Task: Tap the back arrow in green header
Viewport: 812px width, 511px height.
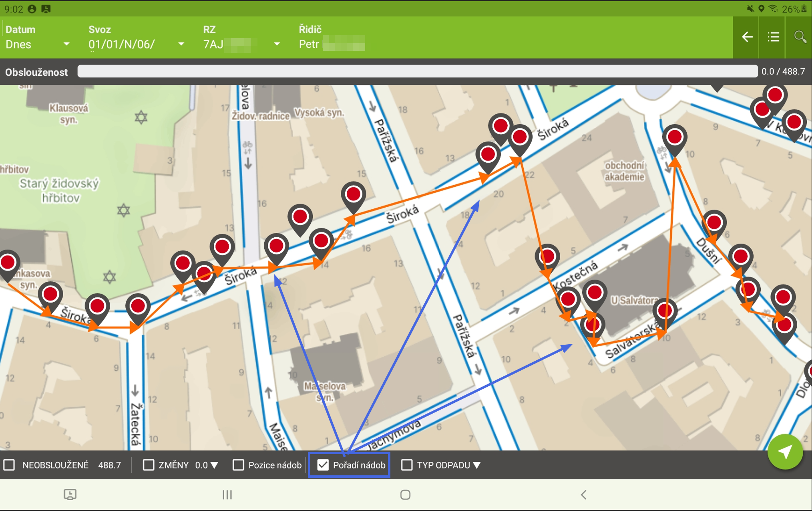Action: point(747,37)
